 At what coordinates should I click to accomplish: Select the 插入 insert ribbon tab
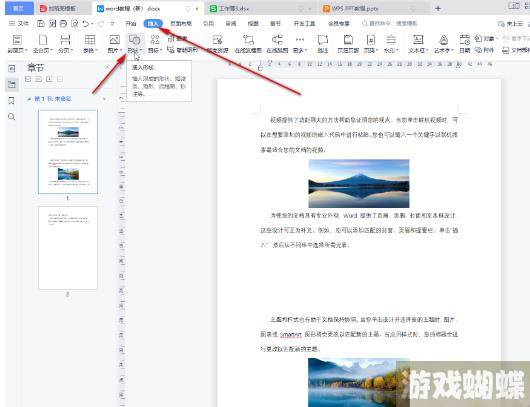click(x=153, y=23)
